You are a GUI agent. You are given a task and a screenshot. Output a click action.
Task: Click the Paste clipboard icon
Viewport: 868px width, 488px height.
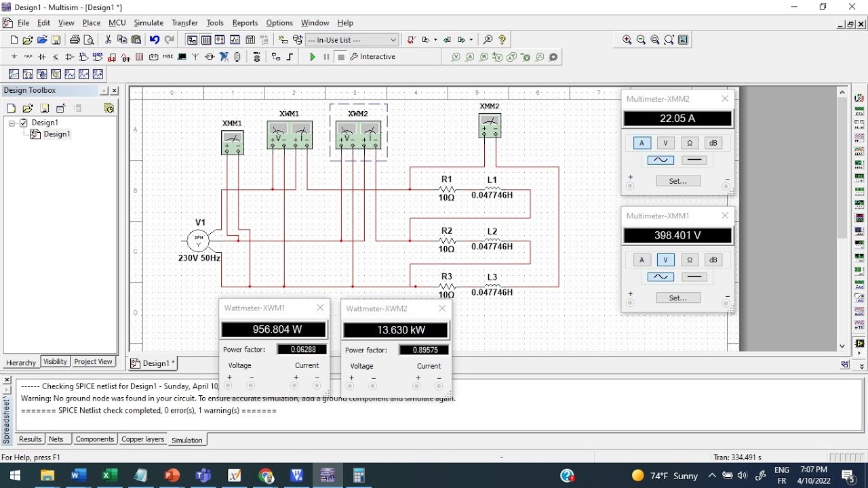[x=136, y=40]
